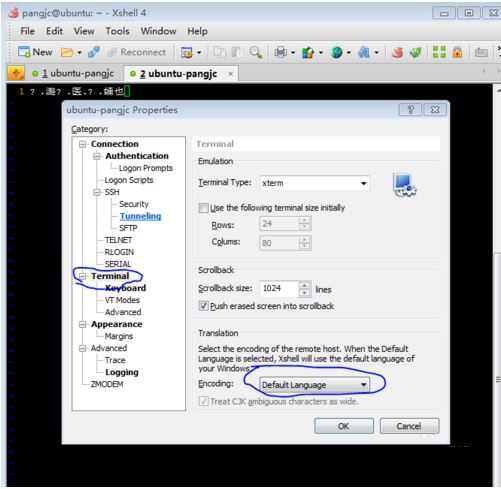Open the folder icon in toolbar
501x489 pixels.
[x=67, y=52]
